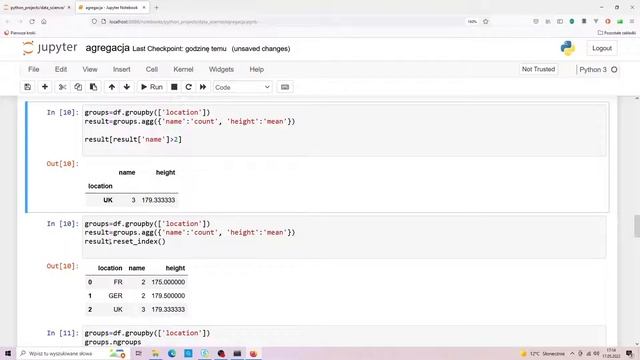
Task: Click the Logout button
Action: pos(602,48)
